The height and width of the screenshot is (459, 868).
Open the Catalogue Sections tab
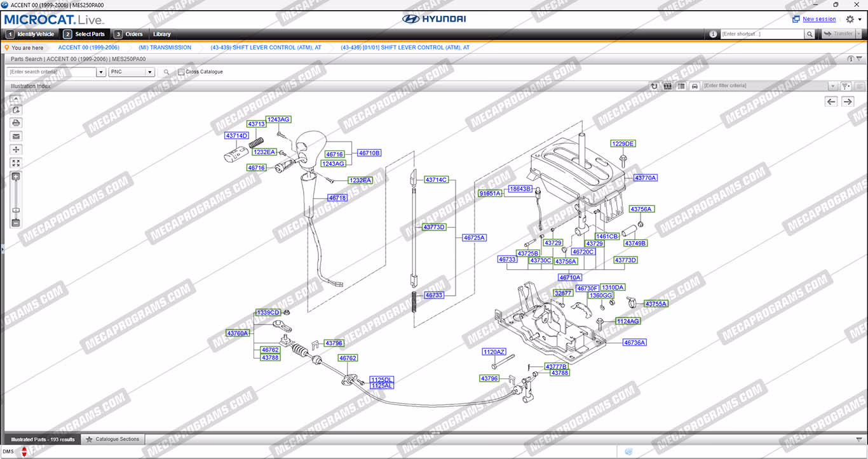point(114,439)
